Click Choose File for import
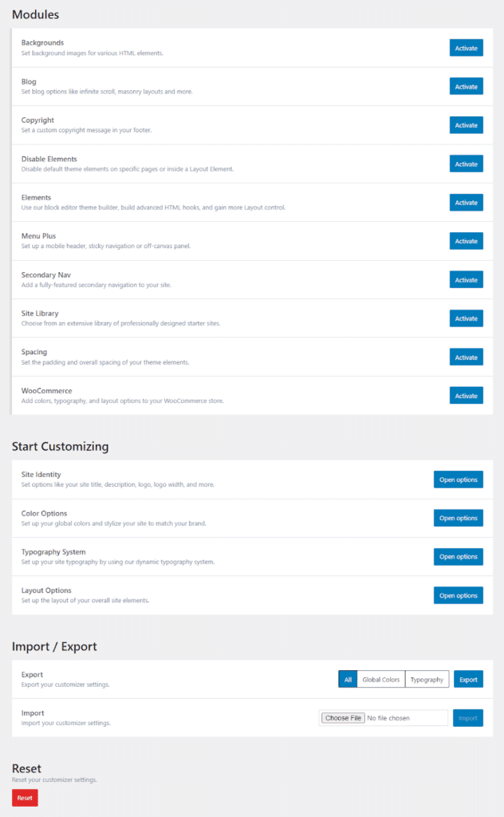The width and height of the screenshot is (504, 817). tap(344, 718)
